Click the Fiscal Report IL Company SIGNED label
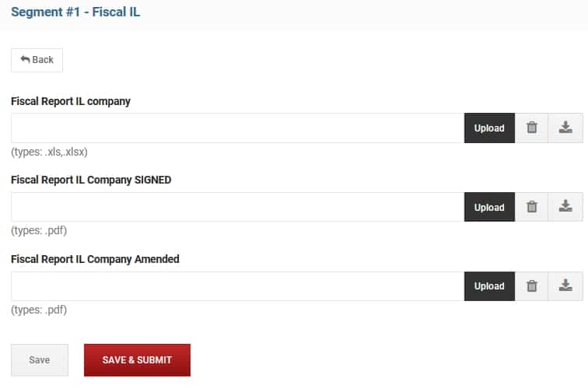This screenshot has width=588, height=389. (91, 180)
